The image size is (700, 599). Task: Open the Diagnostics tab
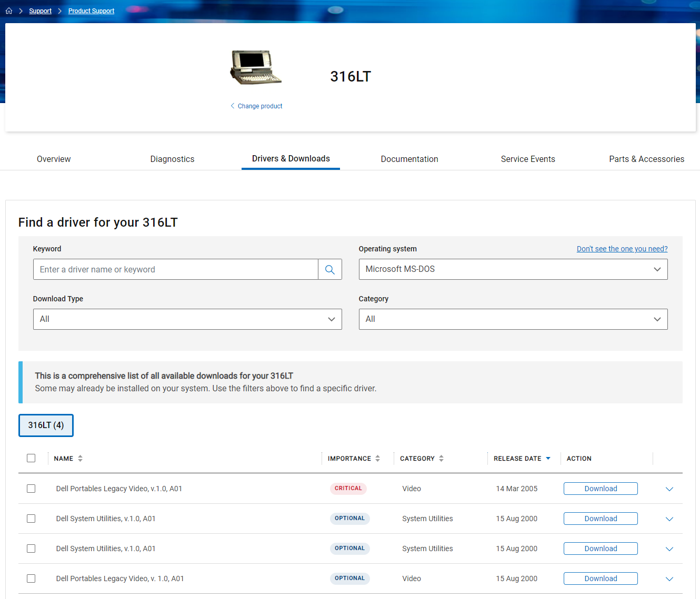[172, 159]
